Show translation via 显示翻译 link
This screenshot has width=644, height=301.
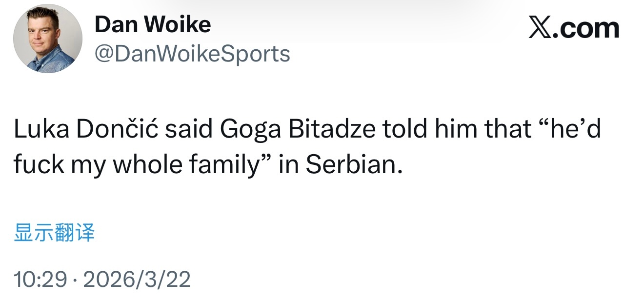coord(54,233)
